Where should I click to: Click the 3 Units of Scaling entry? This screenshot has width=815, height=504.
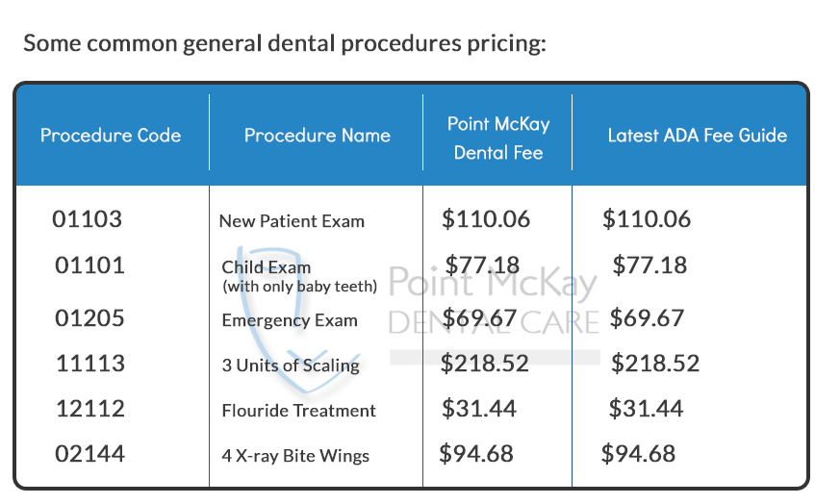[x=291, y=365]
